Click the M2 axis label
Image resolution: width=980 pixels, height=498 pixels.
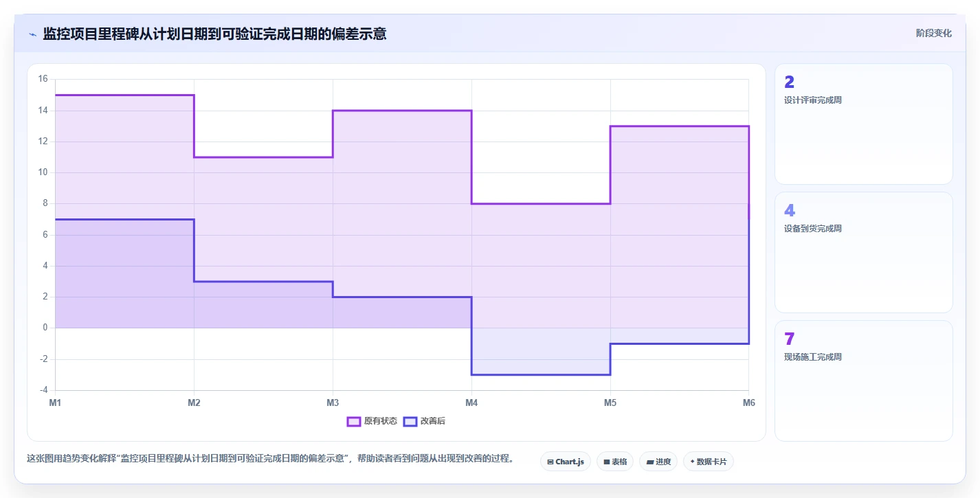(194, 403)
